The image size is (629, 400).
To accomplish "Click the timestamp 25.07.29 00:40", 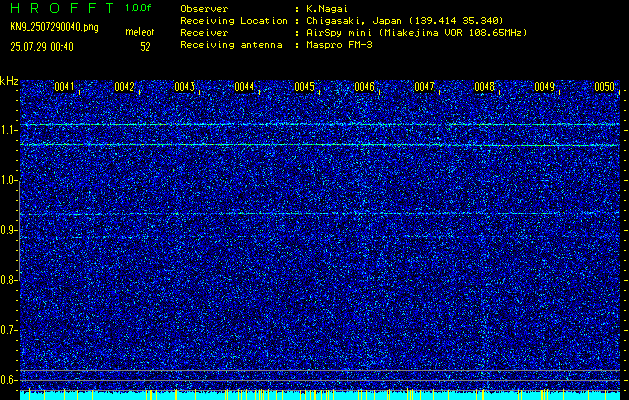I will coord(42,47).
